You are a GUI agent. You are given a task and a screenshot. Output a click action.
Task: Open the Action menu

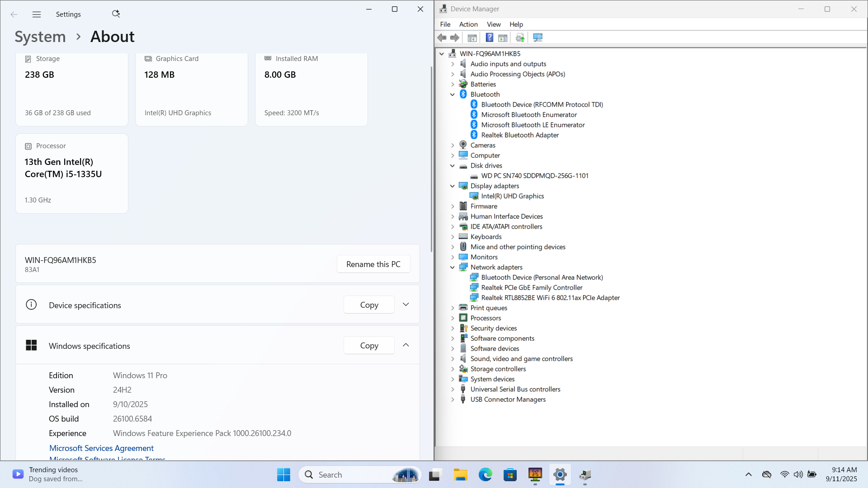click(468, 24)
